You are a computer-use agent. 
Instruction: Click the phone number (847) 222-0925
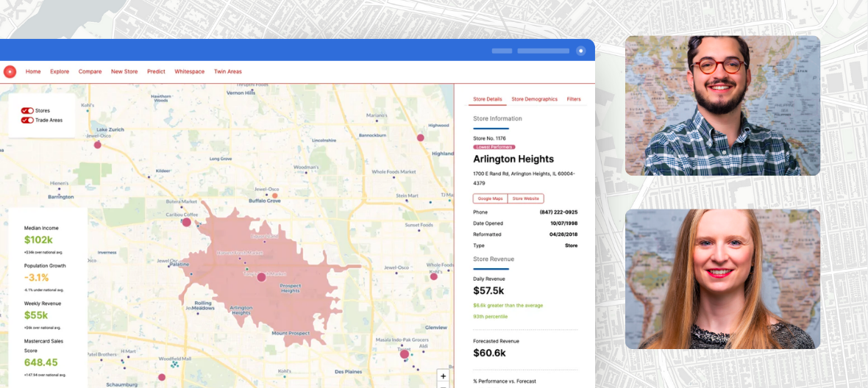pos(558,212)
